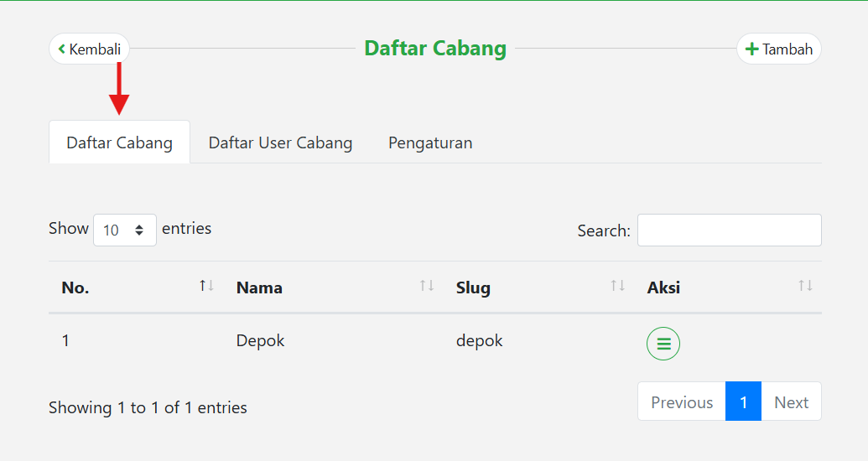
Task: Select the Pengaturan tab
Action: (430, 142)
